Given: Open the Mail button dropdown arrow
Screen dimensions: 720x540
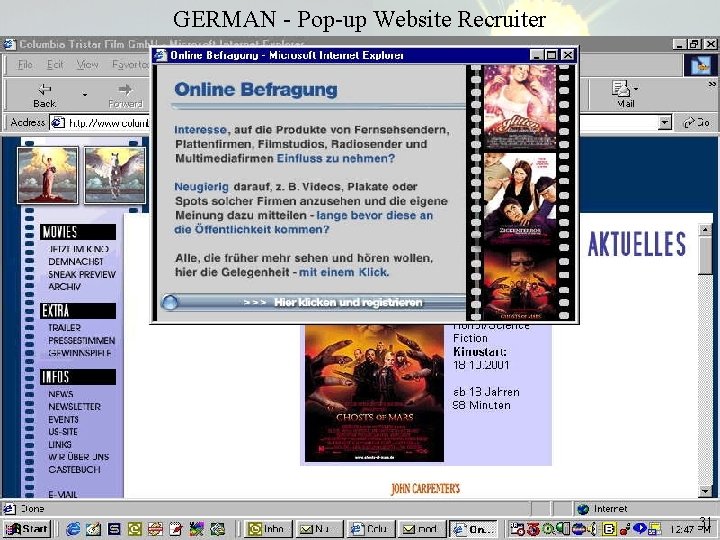Looking at the screenshot, I should coord(636,88).
